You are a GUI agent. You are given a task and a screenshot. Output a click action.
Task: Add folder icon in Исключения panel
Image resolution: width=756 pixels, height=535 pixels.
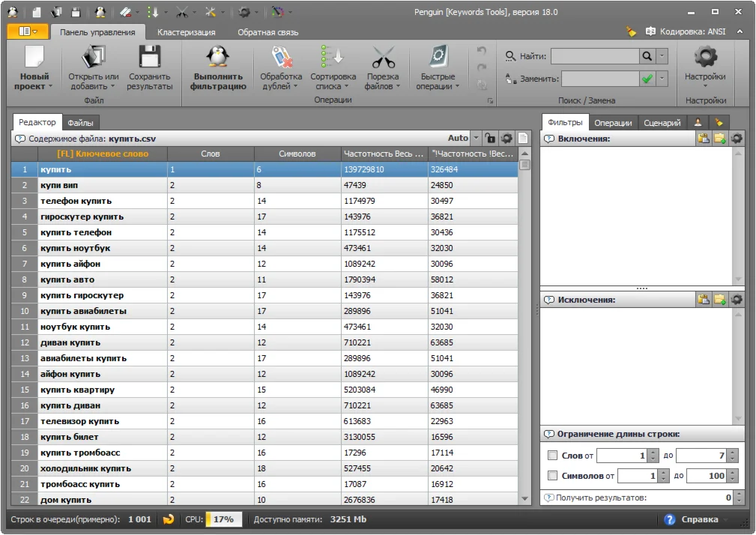pyautogui.click(x=720, y=300)
